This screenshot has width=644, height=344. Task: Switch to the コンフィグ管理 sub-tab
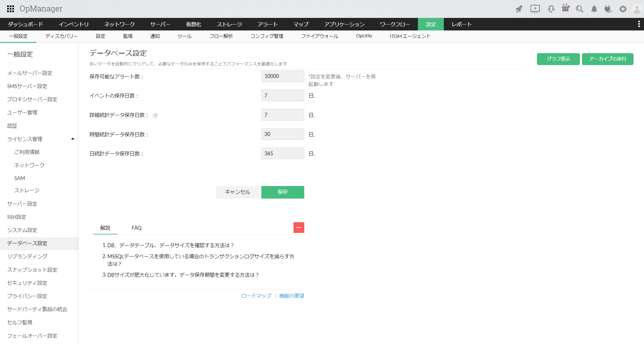pos(267,36)
